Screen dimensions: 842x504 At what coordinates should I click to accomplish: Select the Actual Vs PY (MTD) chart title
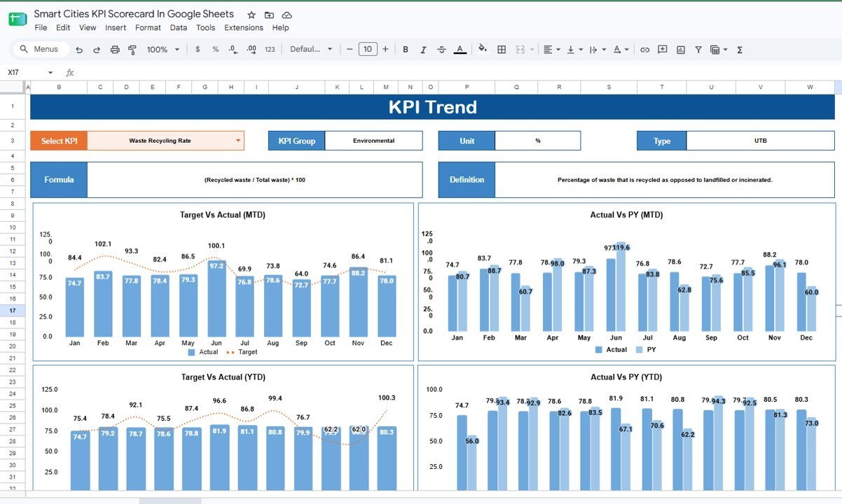click(626, 215)
